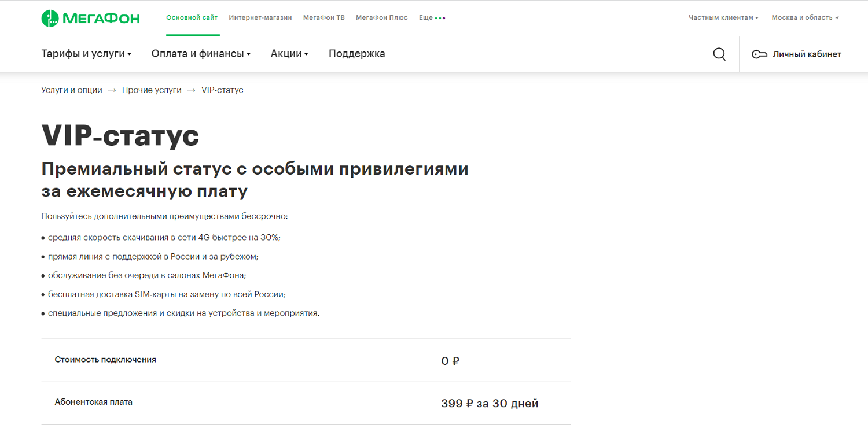Click the VIP-статус breadcrumb
This screenshot has width=868, height=436.
222,90
